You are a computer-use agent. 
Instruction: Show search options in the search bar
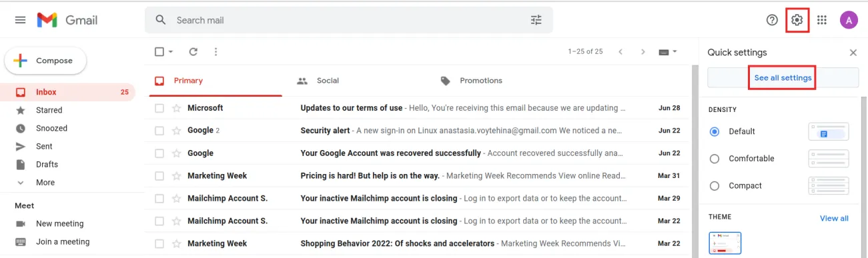click(x=536, y=20)
